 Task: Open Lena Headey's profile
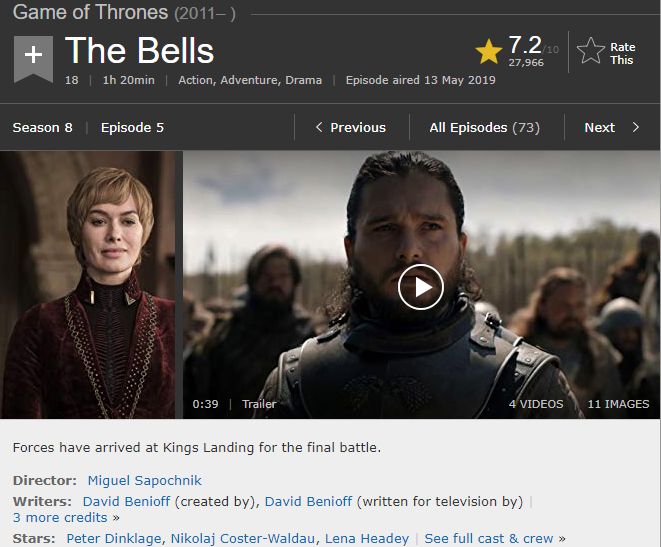pos(367,538)
